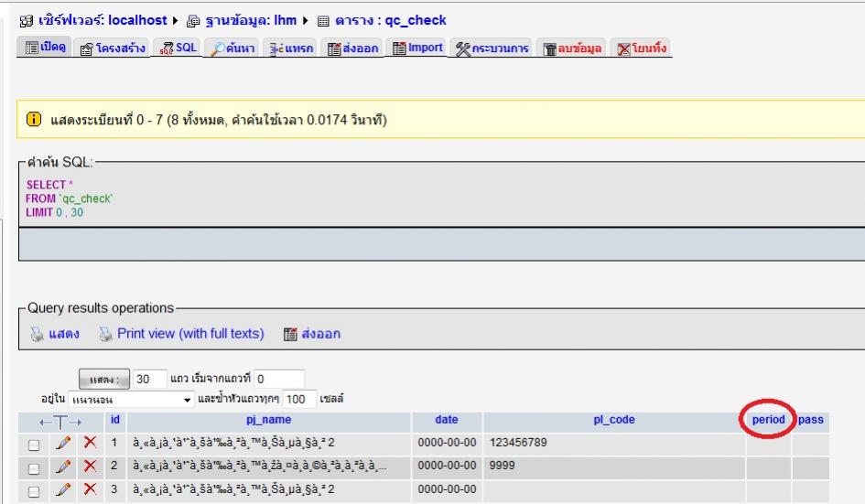Viewport: 865px width, 504px height.
Task: Open the เปิดดู browse tab
Action: coord(46,48)
